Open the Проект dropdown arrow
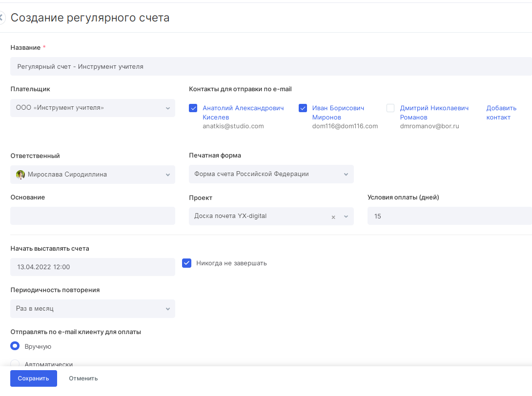Viewport: 532px width, 396px height. coord(346,217)
